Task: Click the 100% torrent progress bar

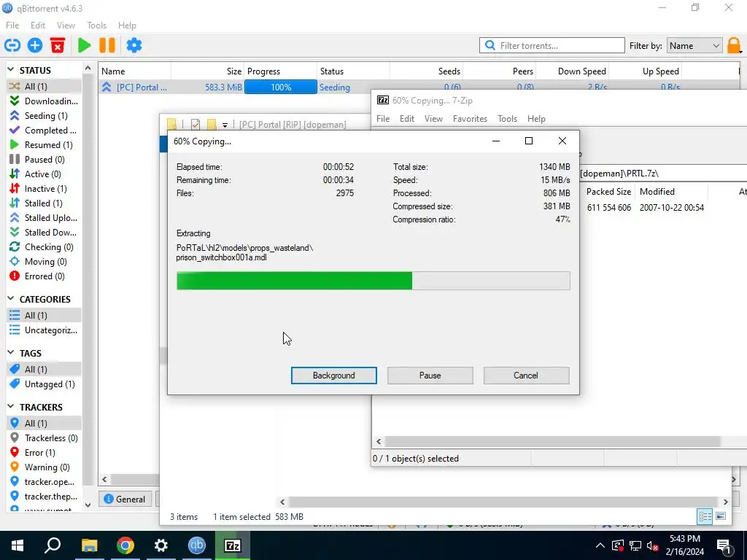Action: click(x=281, y=87)
